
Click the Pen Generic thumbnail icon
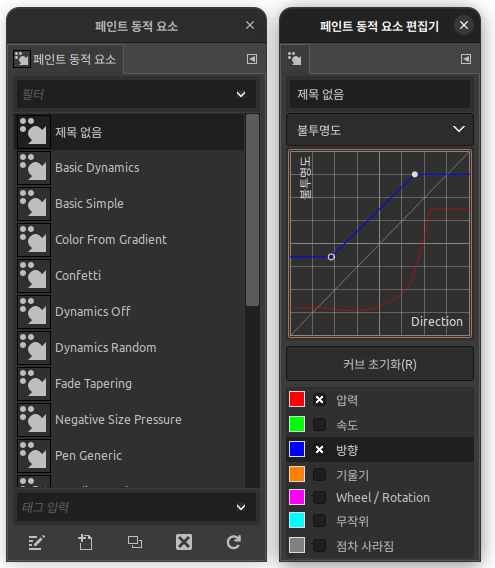click(34, 456)
